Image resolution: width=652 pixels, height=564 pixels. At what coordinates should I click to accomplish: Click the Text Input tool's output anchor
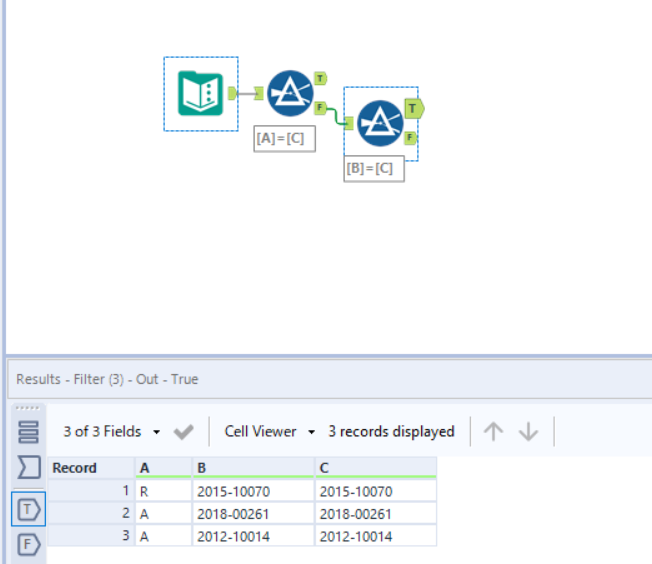tap(232, 93)
